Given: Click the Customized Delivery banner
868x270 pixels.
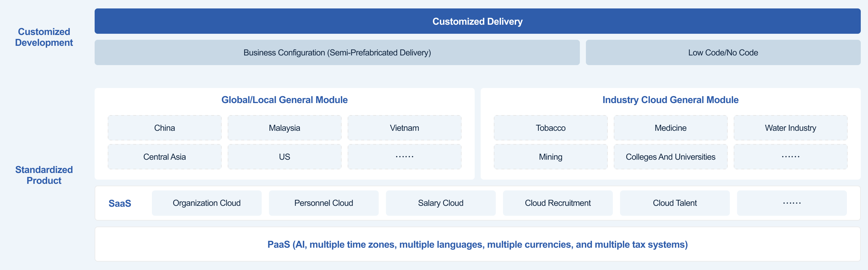Looking at the screenshot, I should 477,21.
